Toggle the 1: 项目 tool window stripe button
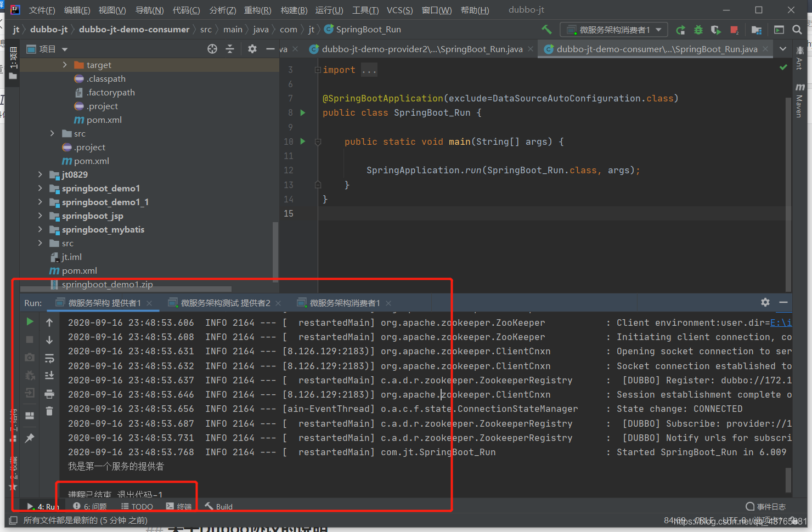This screenshot has width=812, height=532. tap(13, 64)
